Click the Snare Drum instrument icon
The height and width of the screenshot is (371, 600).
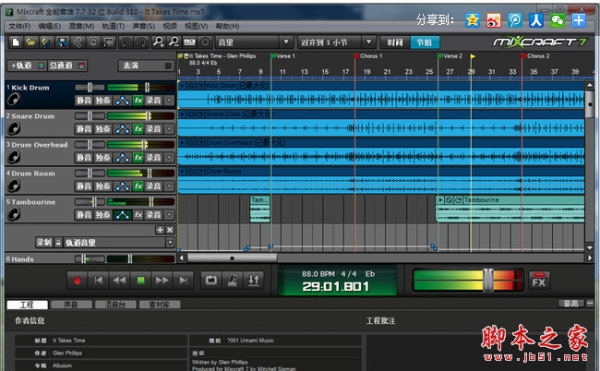(x=14, y=129)
